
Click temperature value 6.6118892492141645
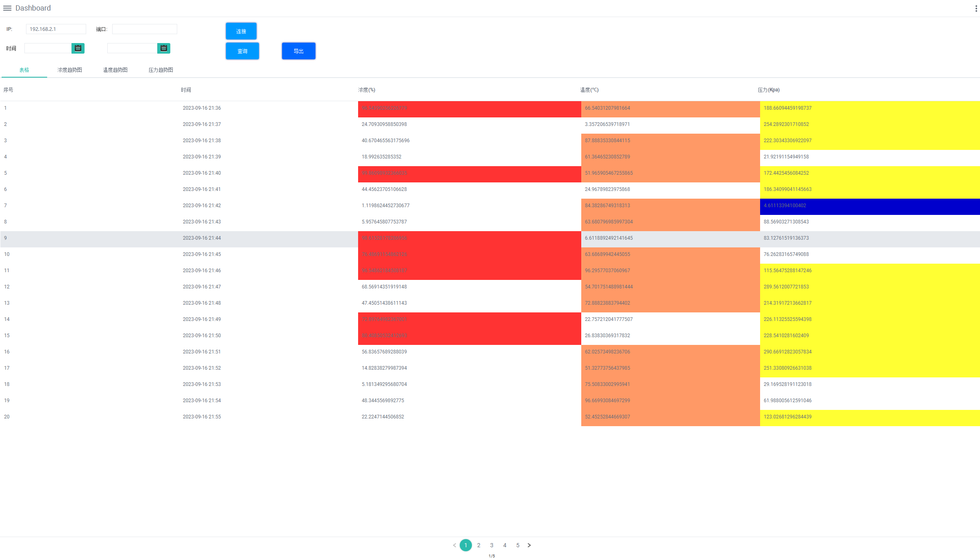(x=609, y=238)
